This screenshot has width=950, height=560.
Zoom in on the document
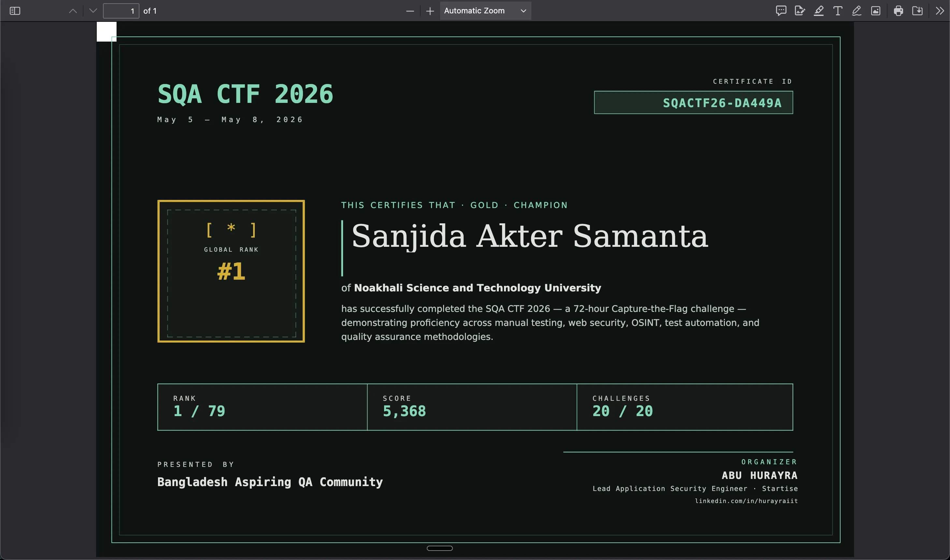pos(430,11)
